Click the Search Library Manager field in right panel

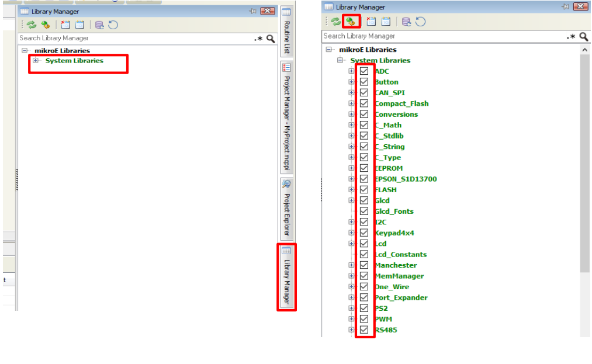click(x=438, y=36)
